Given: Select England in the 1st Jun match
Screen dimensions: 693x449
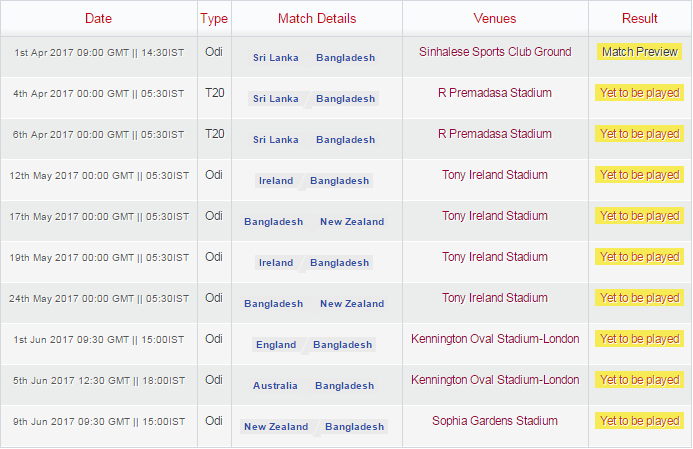Looking at the screenshot, I should (x=276, y=345).
